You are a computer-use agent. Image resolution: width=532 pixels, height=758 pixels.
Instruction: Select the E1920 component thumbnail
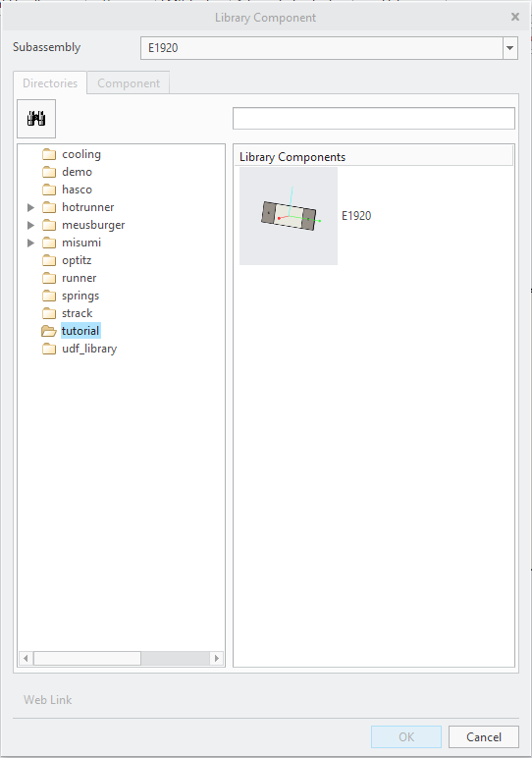point(289,216)
